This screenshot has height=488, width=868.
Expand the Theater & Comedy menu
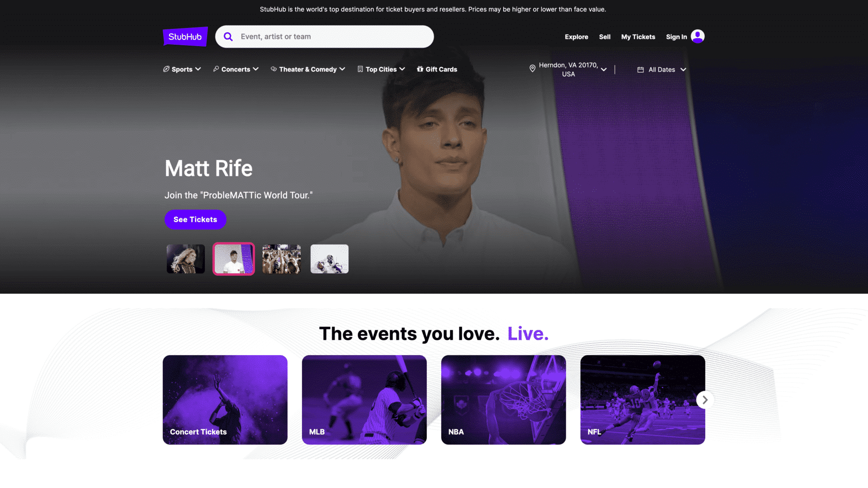308,69
